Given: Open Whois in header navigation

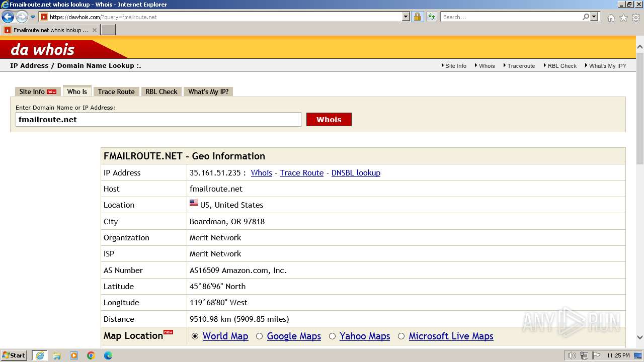Looking at the screenshot, I should (487, 66).
